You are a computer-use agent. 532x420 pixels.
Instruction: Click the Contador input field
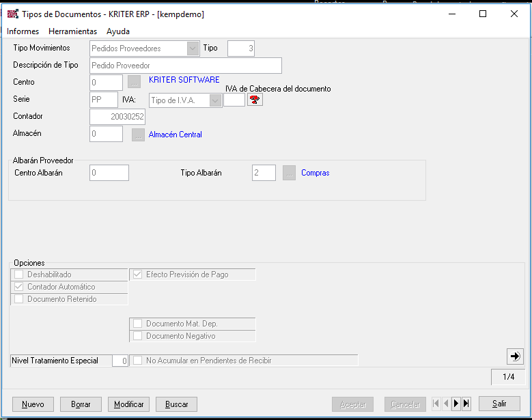pos(117,117)
